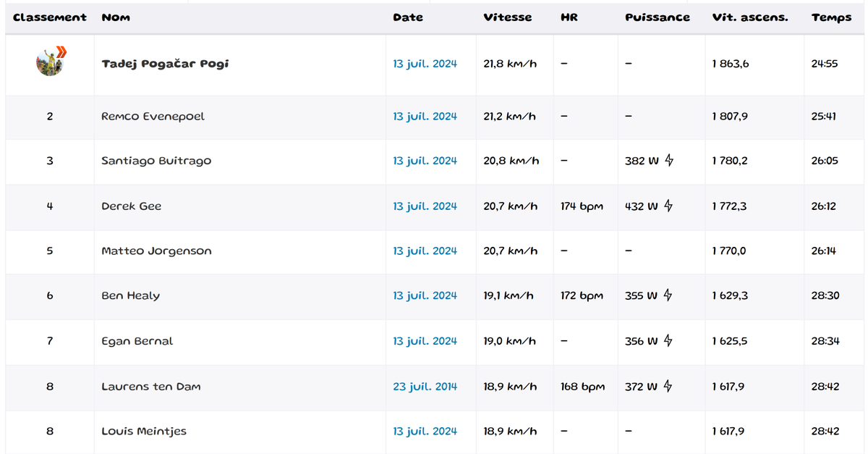Click the 168 bpm heart rate value

click(x=582, y=387)
